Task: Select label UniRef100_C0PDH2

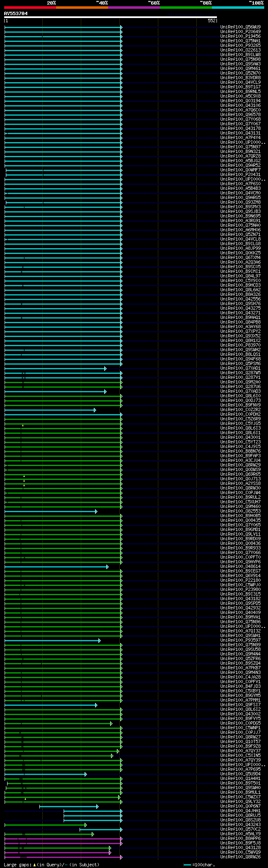Action: pyautogui.click(x=240, y=414)
